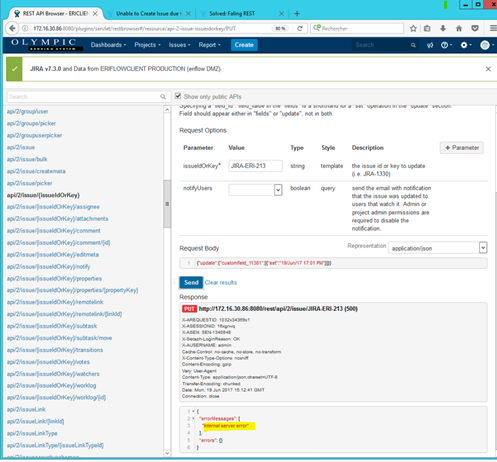Expand the Dashboards menu
The image size is (497, 462).
[x=108, y=45]
